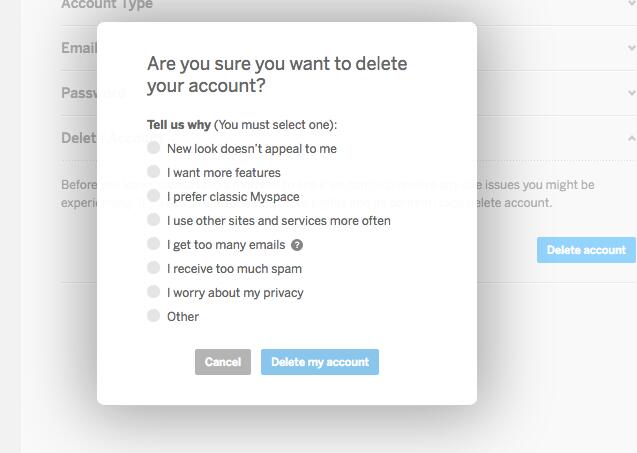The height and width of the screenshot is (453, 637).
Task: Expand the Password section chevron
Action: click(x=631, y=93)
